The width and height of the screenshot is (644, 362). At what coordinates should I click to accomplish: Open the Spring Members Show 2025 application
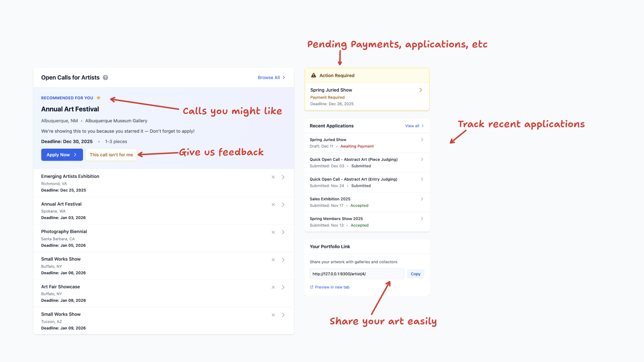point(422,218)
